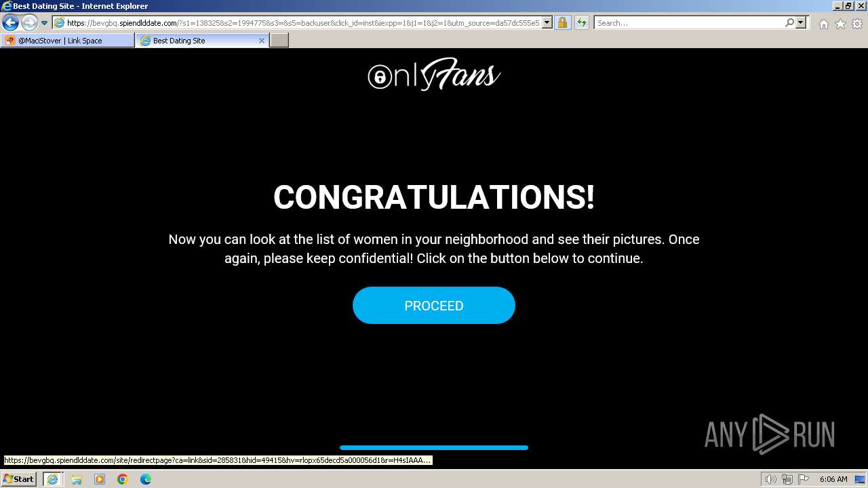Click into the Search box
This screenshot has height=488, width=868.
689,23
